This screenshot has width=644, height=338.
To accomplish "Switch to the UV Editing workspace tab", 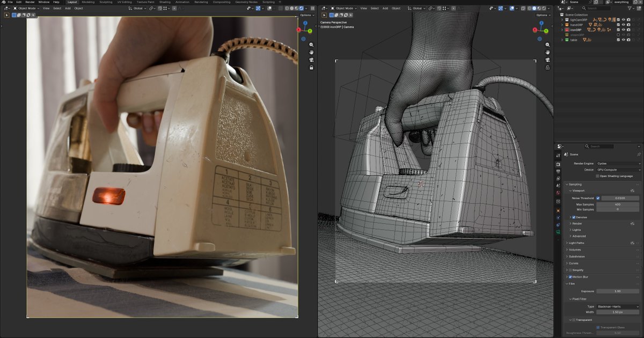I will [125, 2].
